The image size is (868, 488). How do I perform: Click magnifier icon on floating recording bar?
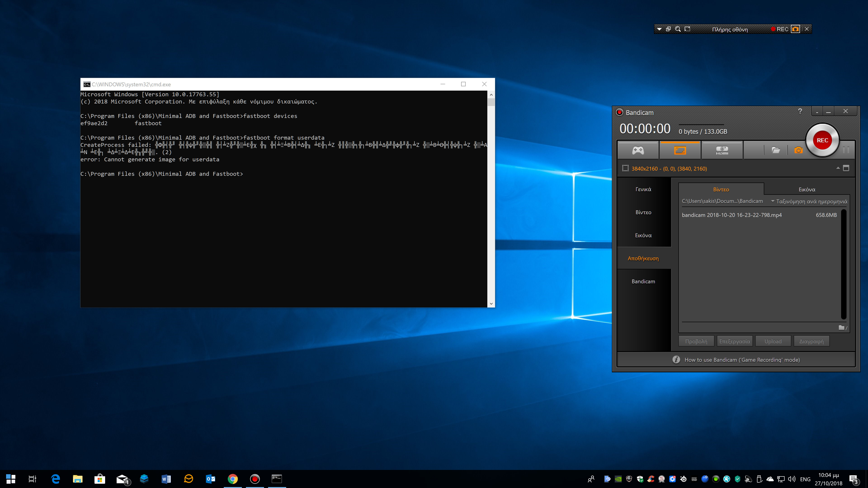pyautogui.click(x=678, y=29)
